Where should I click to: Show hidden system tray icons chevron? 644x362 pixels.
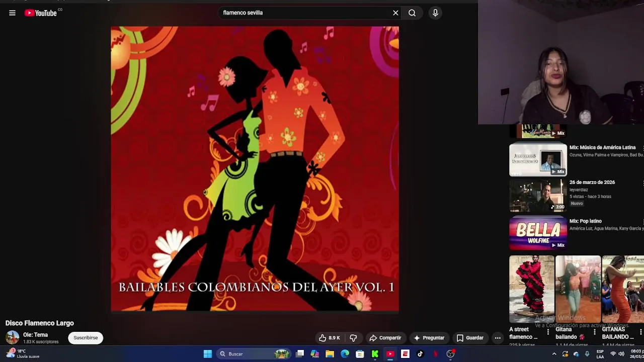[x=554, y=354]
